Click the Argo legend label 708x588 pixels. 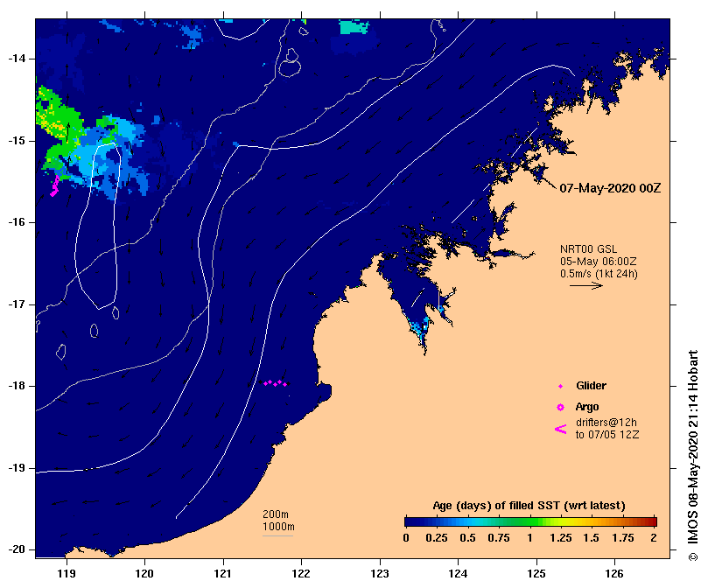[587, 407]
